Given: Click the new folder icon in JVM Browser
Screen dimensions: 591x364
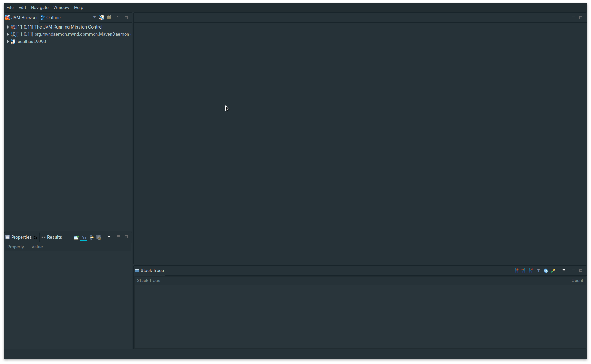Looking at the screenshot, I should [x=109, y=18].
